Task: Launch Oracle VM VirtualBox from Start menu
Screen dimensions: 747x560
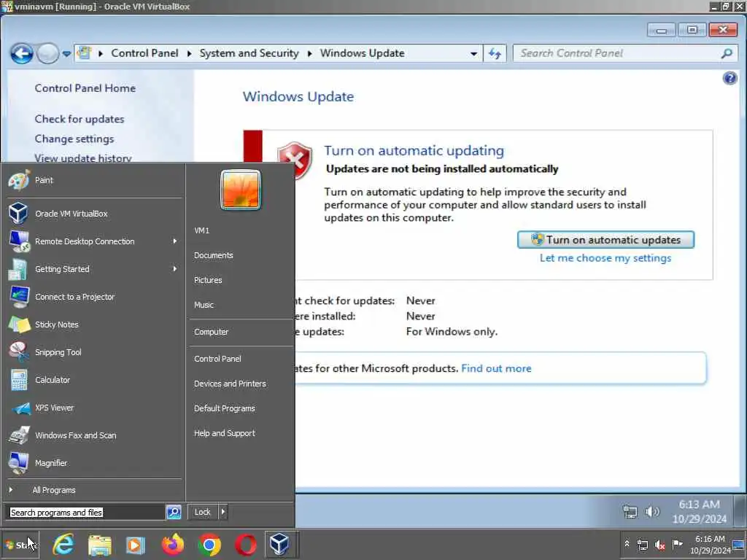Action: (x=94, y=214)
